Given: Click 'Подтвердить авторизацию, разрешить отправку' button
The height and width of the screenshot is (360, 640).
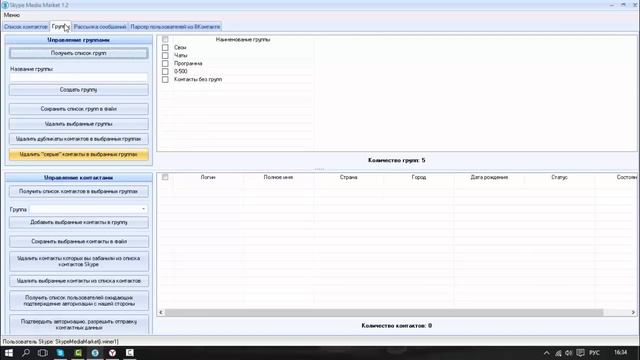Looking at the screenshot, I should pos(79,324).
